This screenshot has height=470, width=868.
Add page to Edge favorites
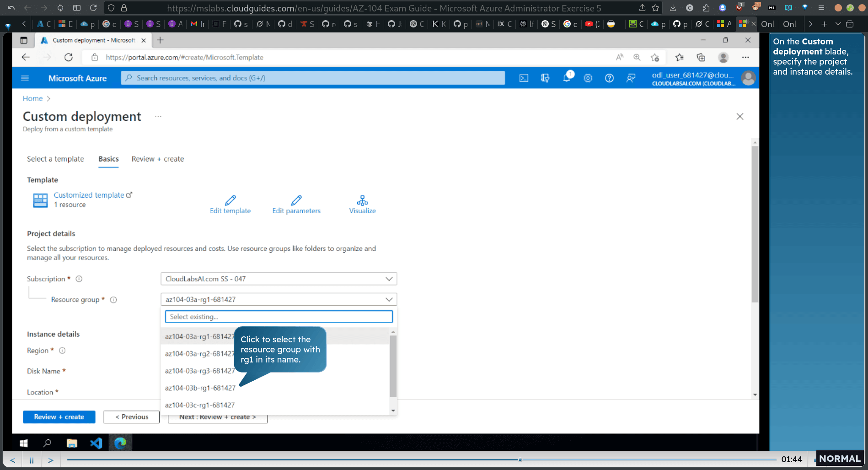[655, 57]
